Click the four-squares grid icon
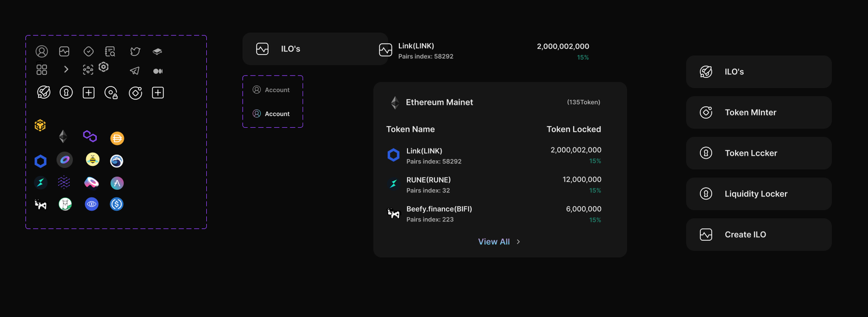This screenshot has height=317, width=868. (x=42, y=70)
